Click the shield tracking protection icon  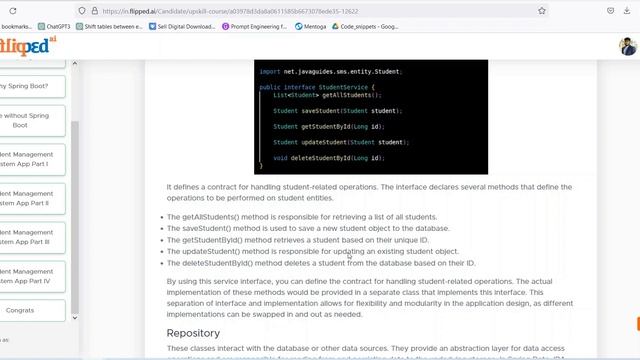[82, 11]
